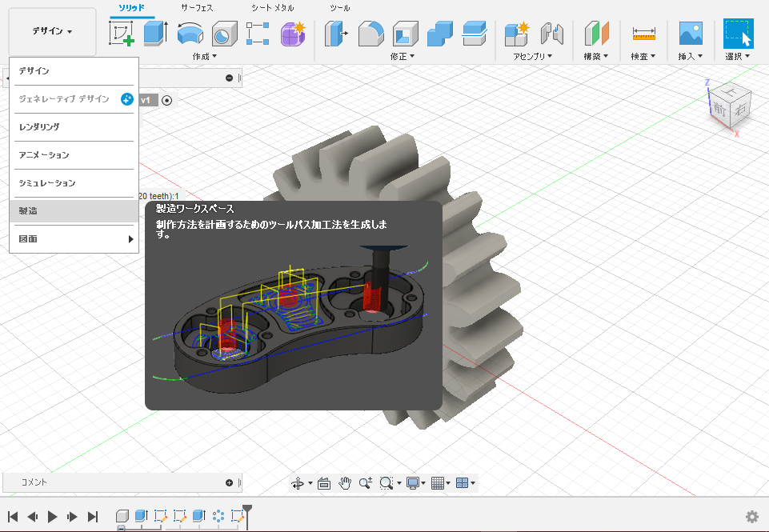Choose シミュレーション workspace
Image resolution: width=769 pixels, height=532 pixels.
pyautogui.click(x=74, y=183)
